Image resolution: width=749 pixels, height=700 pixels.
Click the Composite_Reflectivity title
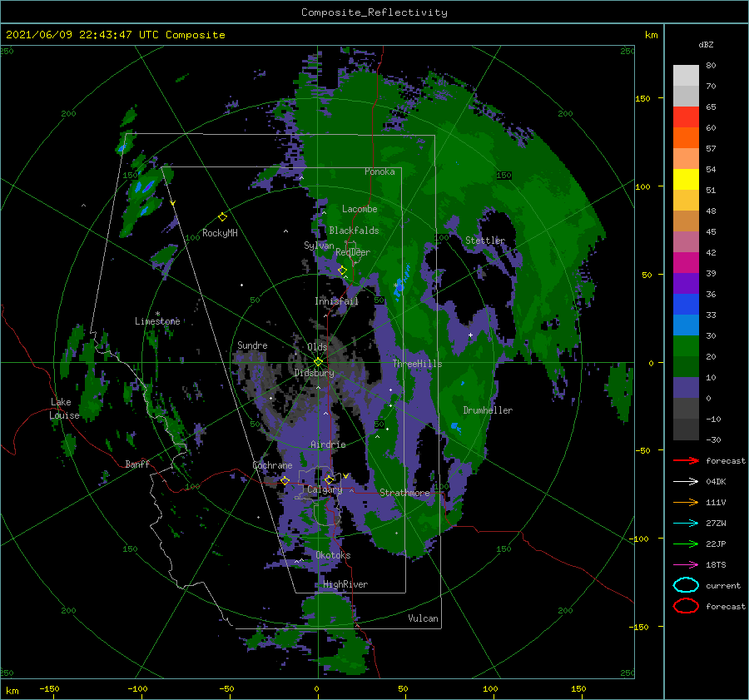tap(374, 12)
